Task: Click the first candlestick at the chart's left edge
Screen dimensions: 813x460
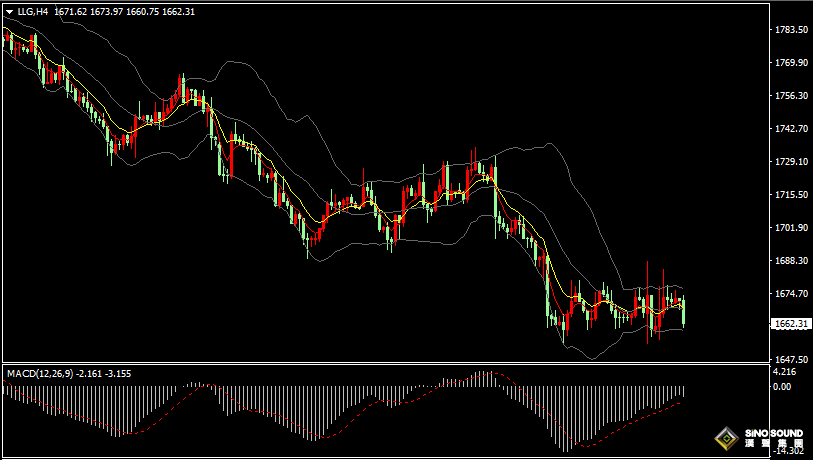Action: pos(8,41)
